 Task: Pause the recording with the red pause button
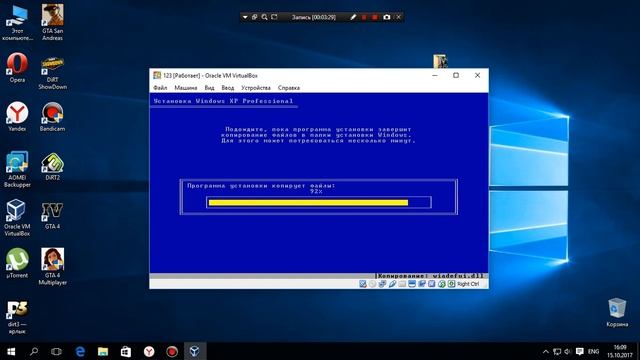point(364,17)
